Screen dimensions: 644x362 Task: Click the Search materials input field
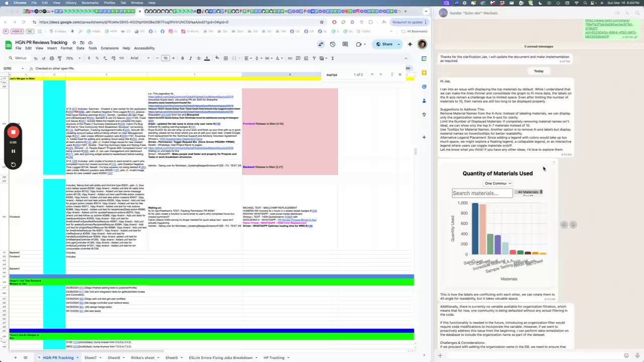(x=482, y=193)
